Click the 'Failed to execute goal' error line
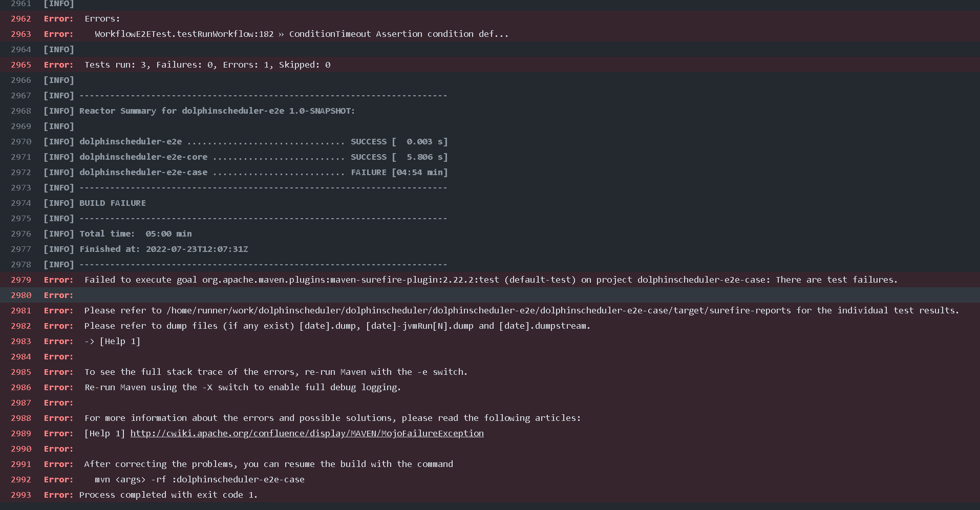The width and height of the screenshot is (980, 510). 490,280
